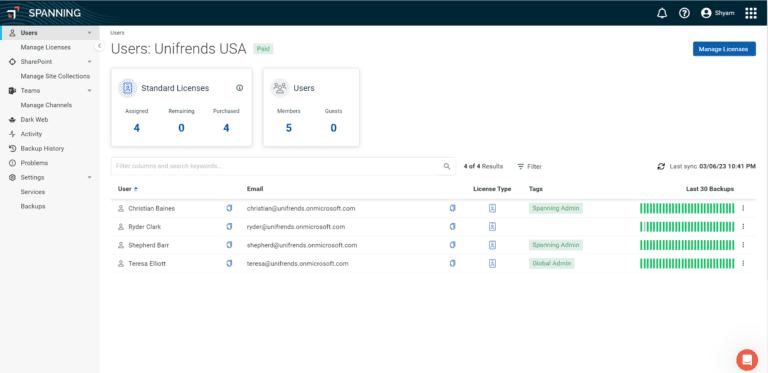Screen dimensions: 768x373
Task: Open the Filter options
Action: pos(529,166)
